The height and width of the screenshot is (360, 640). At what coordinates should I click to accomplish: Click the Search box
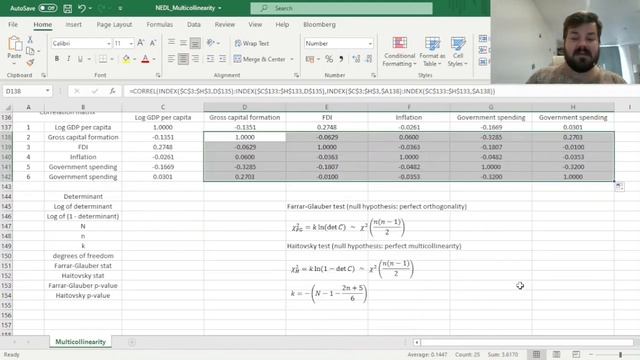click(x=341, y=8)
